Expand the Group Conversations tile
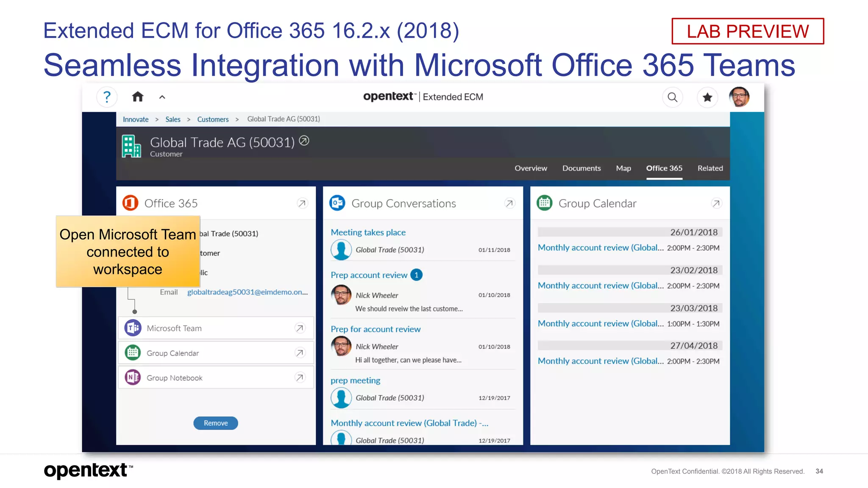This screenshot has height=488, width=868. tap(509, 203)
